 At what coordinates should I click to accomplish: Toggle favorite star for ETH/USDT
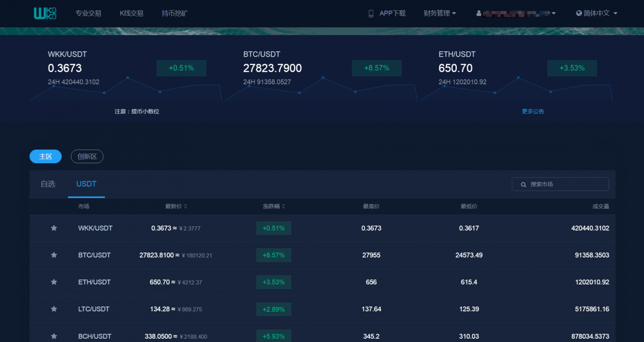pyautogui.click(x=54, y=282)
